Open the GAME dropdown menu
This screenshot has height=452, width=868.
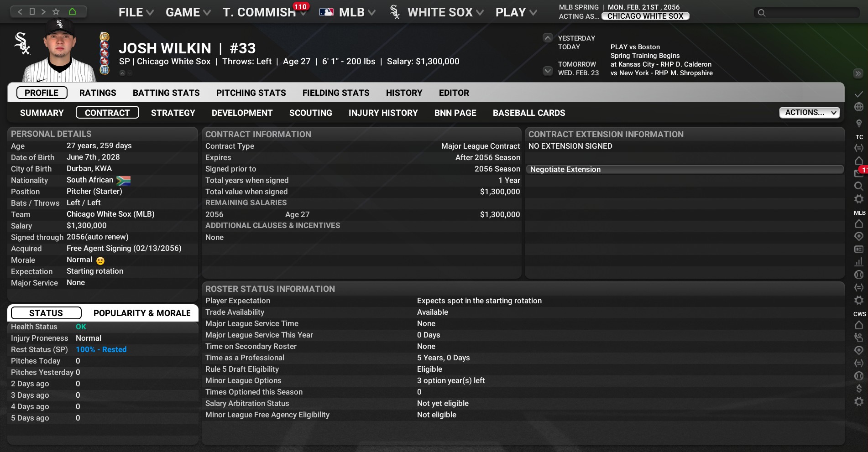[x=188, y=12]
